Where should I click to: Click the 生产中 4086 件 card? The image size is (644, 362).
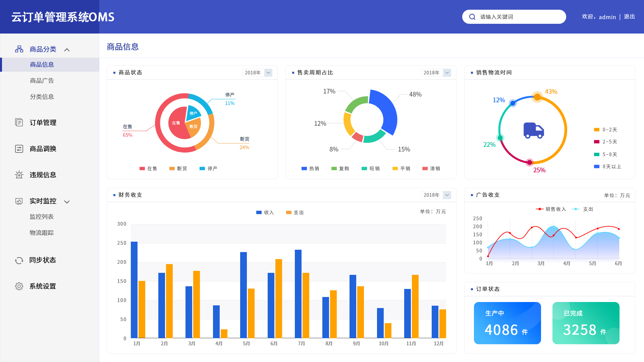[x=507, y=323]
